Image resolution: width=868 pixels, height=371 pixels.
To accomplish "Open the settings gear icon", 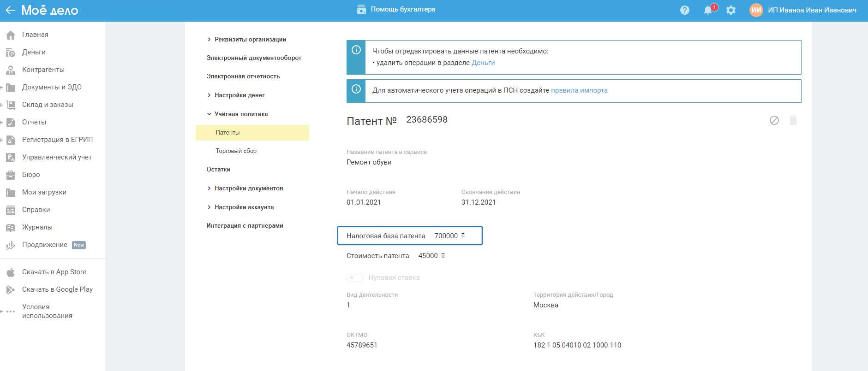I will (x=731, y=10).
